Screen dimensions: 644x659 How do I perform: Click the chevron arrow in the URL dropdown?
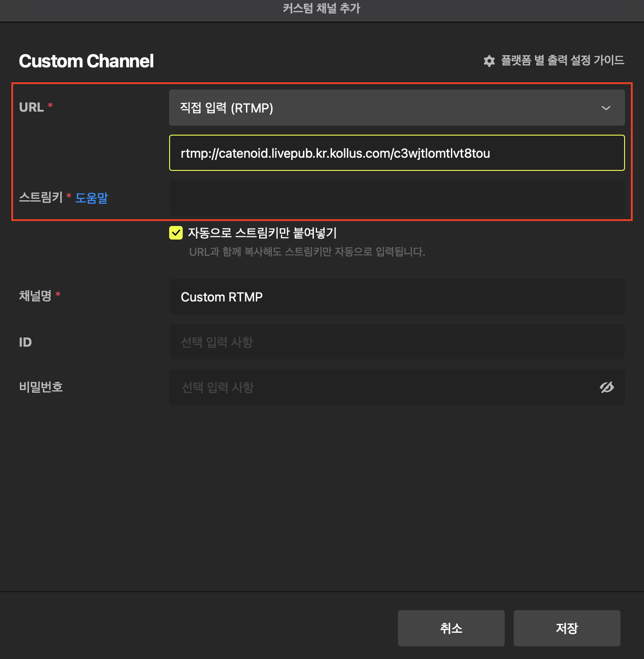606,108
